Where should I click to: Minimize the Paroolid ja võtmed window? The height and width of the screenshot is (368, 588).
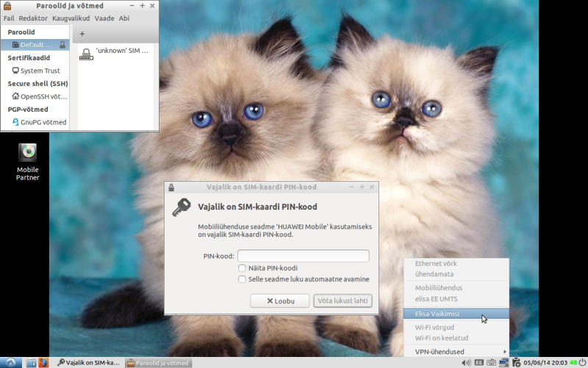point(132,6)
